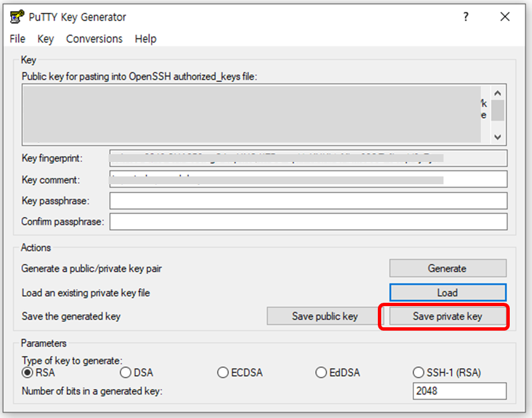Open the Key menu
The image size is (532, 418).
pyautogui.click(x=46, y=38)
